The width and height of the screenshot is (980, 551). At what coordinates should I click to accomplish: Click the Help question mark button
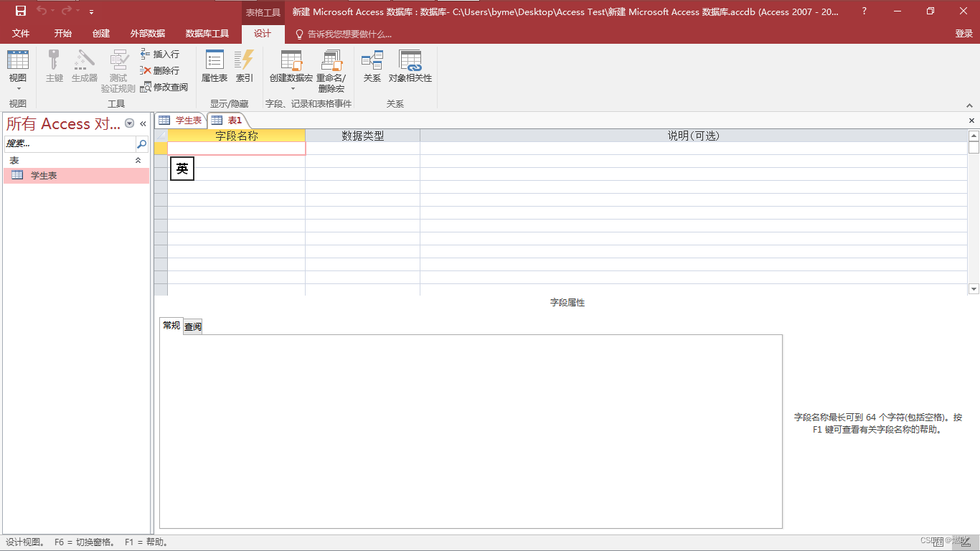[x=864, y=11]
